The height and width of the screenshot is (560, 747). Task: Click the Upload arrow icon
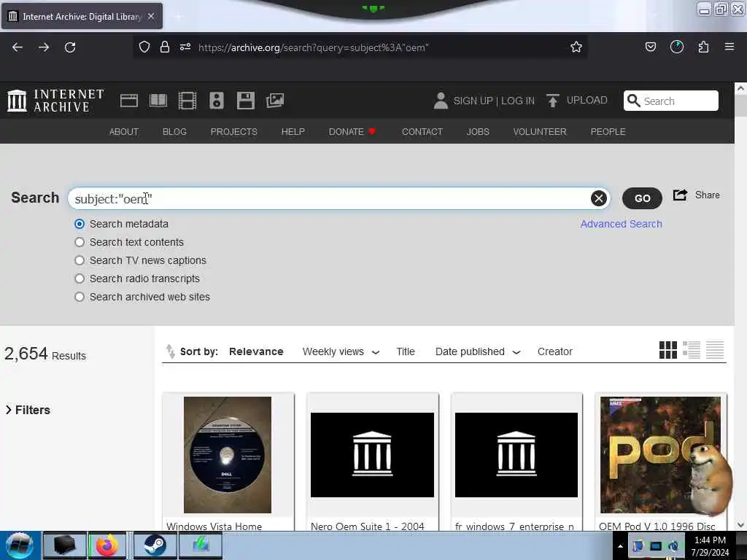[x=553, y=101]
